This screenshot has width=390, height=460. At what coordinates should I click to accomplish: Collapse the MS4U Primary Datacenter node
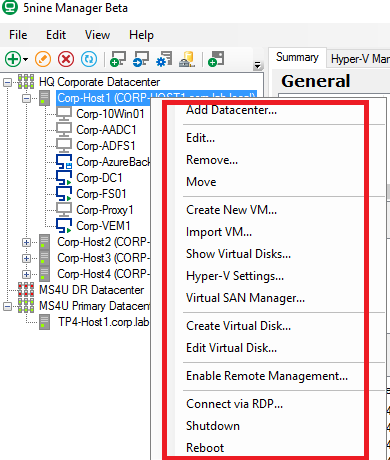coord(7,306)
